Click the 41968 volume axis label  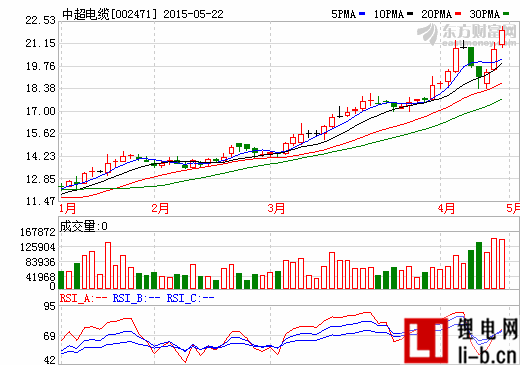[40, 277]
